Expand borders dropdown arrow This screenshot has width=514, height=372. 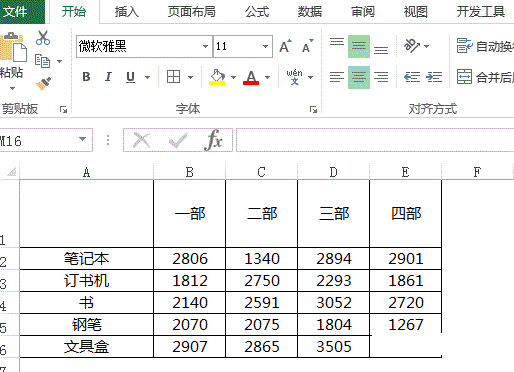tap(190, 77)
